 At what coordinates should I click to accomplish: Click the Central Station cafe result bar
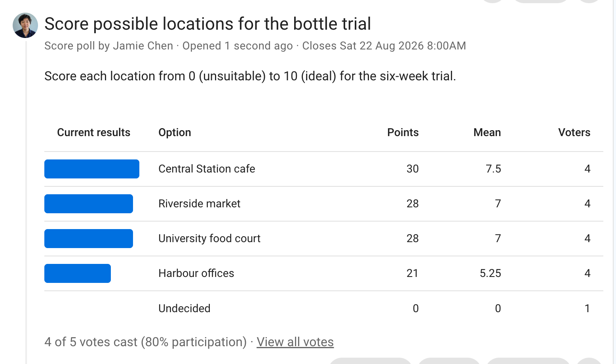click(92, 169)
